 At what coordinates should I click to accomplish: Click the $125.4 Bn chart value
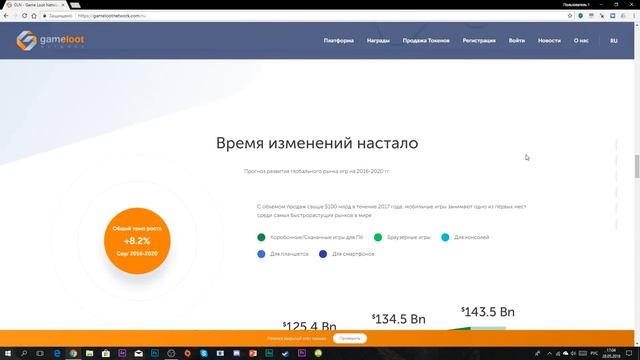point(309,326)
